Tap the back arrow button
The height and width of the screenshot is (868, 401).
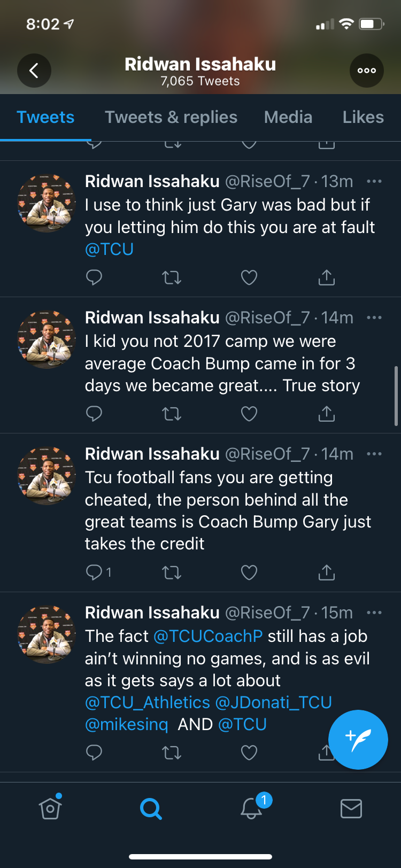point(34,71)
